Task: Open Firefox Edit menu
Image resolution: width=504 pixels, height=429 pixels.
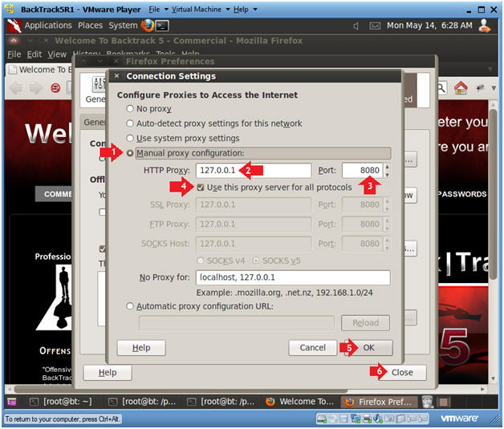Action: point(35,55)
